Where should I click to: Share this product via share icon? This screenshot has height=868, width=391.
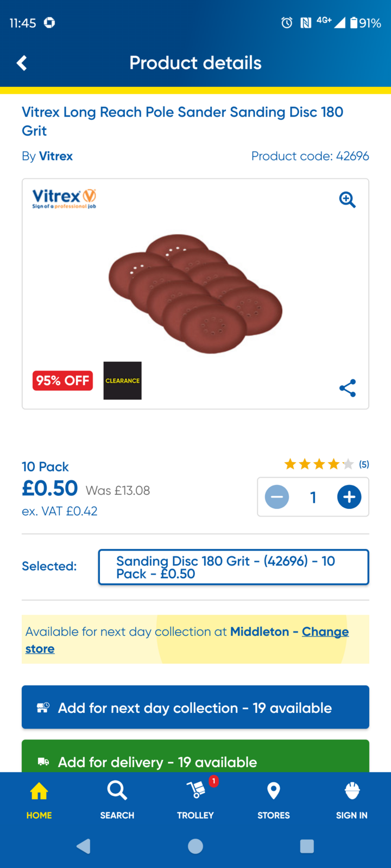click(347, 388)
